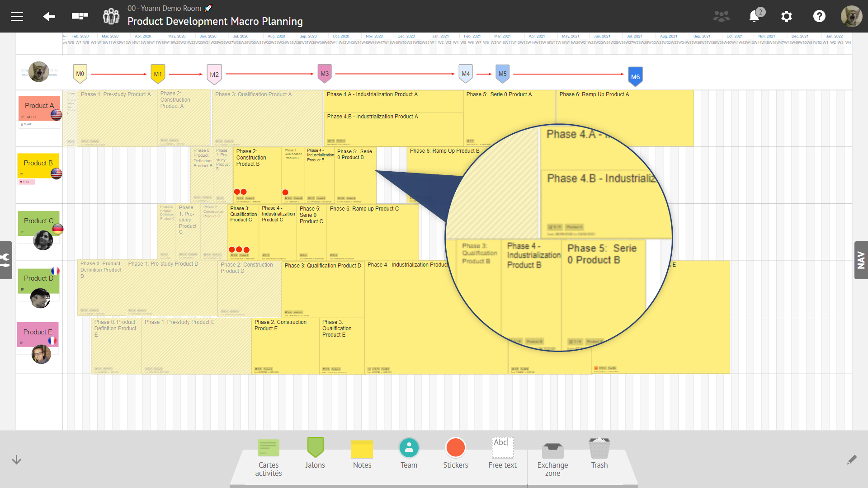This screenshot has width=868, height=488.
Task: Select the M4 milestone marker
Action: [466, 74]
